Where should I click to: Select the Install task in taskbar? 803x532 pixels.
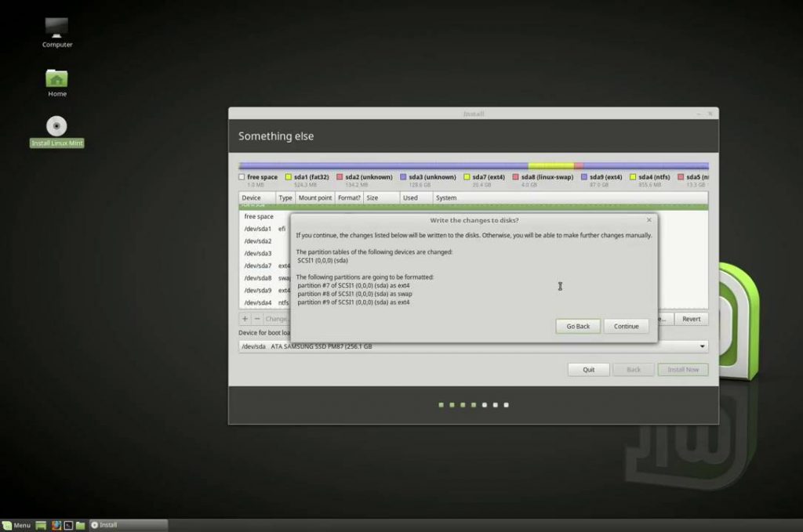pyautogui.click(x=129, y=526)
